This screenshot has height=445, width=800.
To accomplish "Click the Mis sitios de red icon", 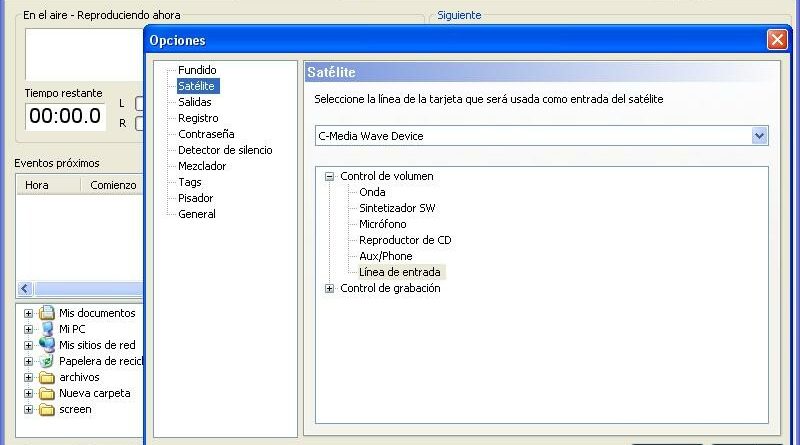I will click(46, 345).
